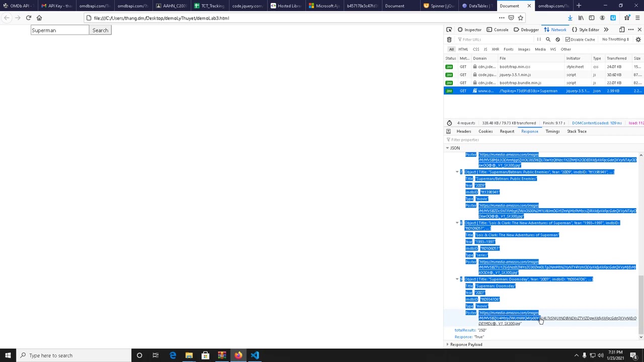Open File Explorer from taskbar
Image resolution: width=644 pixels, height=362 pixels.
click(x=189, y=355)
